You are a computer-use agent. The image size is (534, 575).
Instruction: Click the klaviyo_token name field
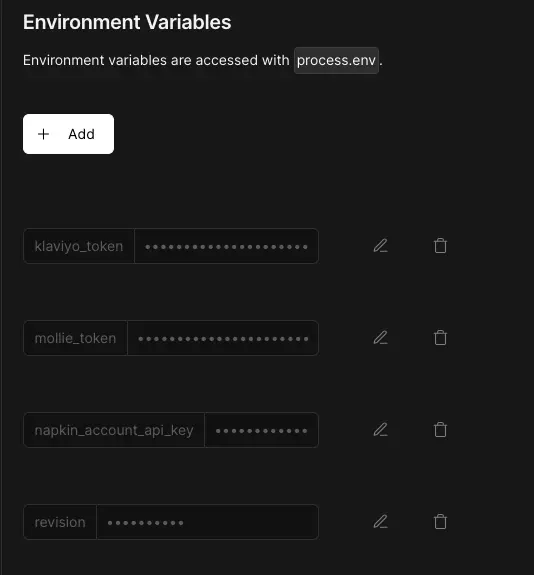(x=79, y=246)
